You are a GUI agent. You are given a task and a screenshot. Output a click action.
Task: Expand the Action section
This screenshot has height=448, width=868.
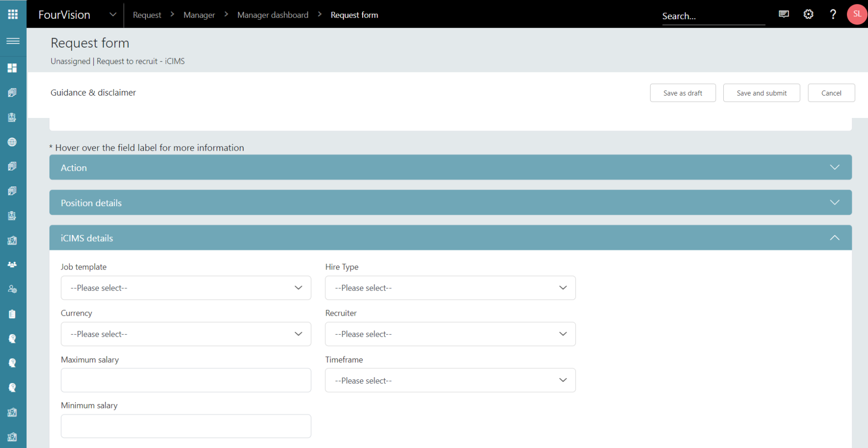pyautogui.click(x=450, y=167)
